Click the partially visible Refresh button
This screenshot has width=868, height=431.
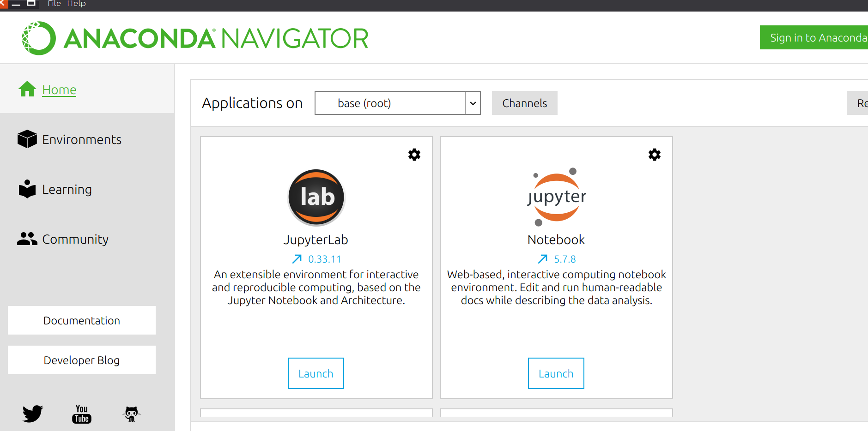point(857,103)
